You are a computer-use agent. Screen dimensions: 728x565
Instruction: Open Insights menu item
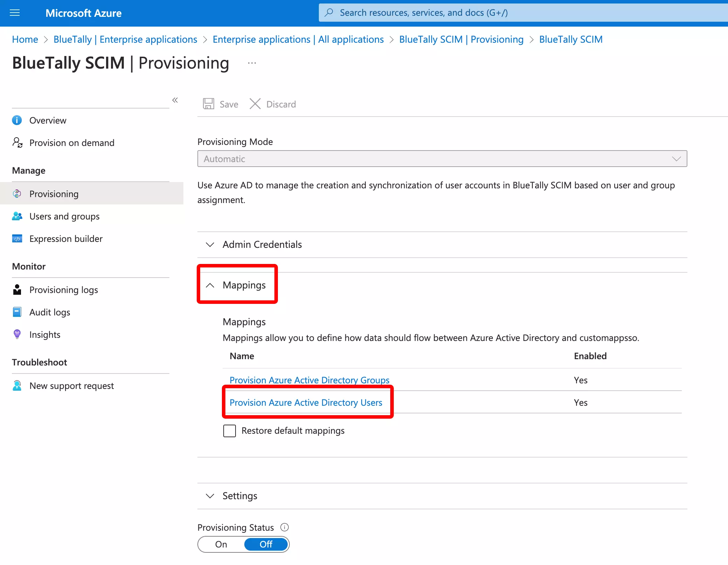[x=45, y=335]
